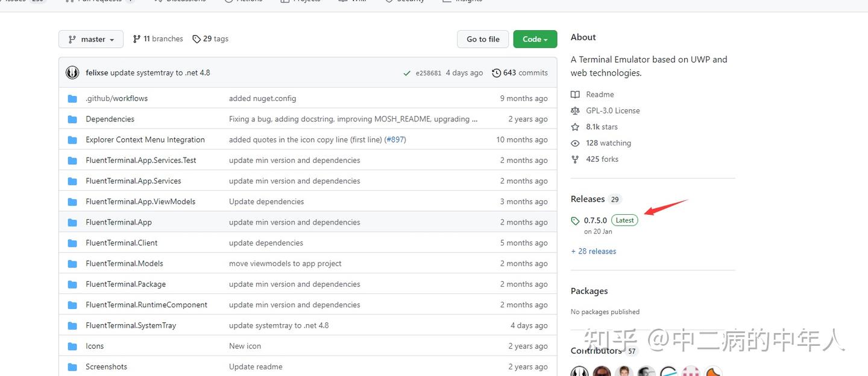
Task: Click the fork icon beside 425 forks
Action: point(575,160)
